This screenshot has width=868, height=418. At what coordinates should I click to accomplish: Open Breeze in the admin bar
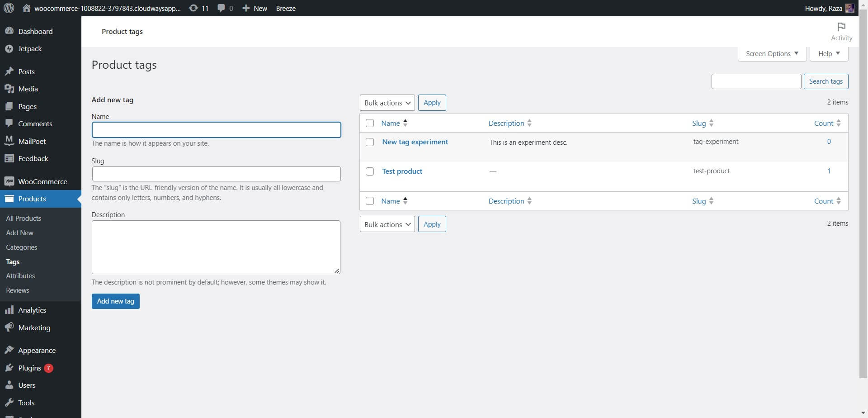pos(286,8)
